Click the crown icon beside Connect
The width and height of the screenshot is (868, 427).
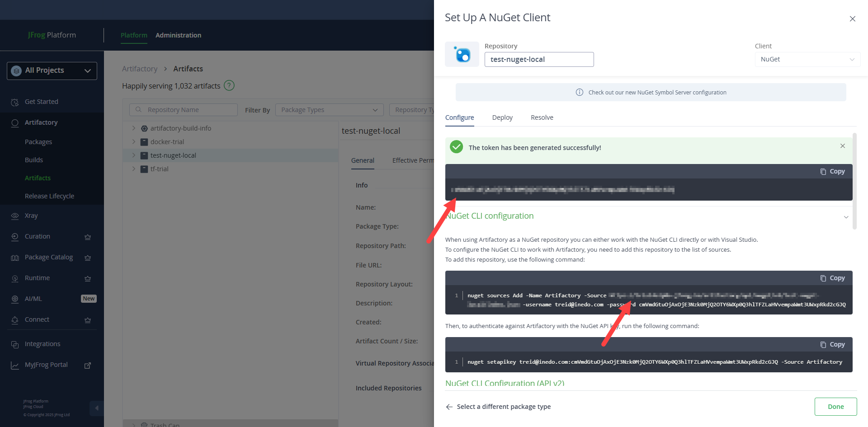[88, 320]
